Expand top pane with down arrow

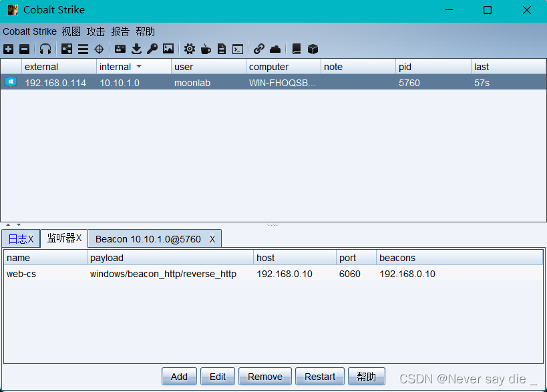click(x=19, y=224)
